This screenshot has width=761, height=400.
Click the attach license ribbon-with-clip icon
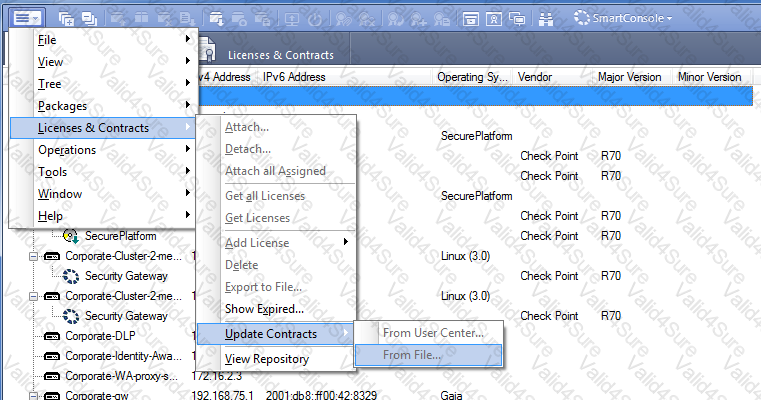coord(344,19)
